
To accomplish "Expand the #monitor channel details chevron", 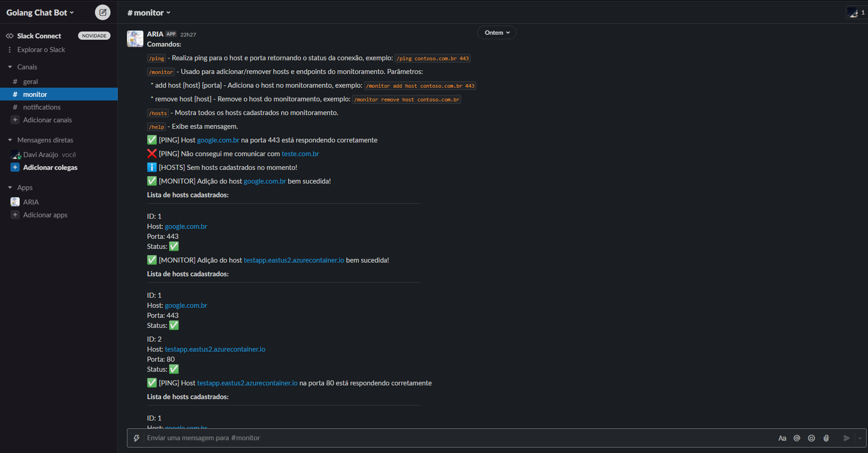I will click(168, 13).
